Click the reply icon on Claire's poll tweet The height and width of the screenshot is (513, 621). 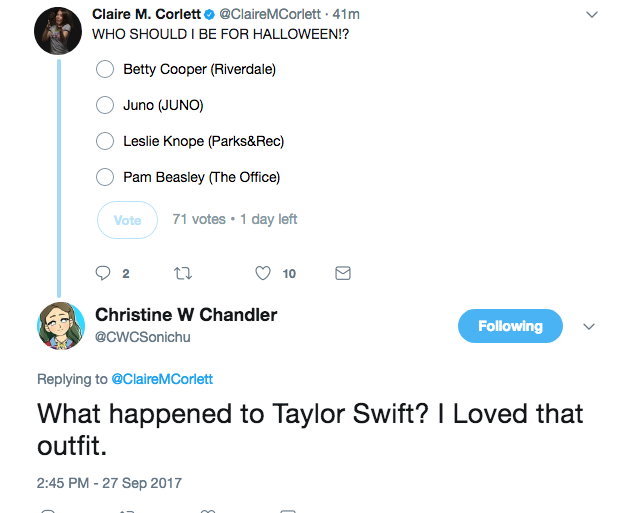pos(103,273)
